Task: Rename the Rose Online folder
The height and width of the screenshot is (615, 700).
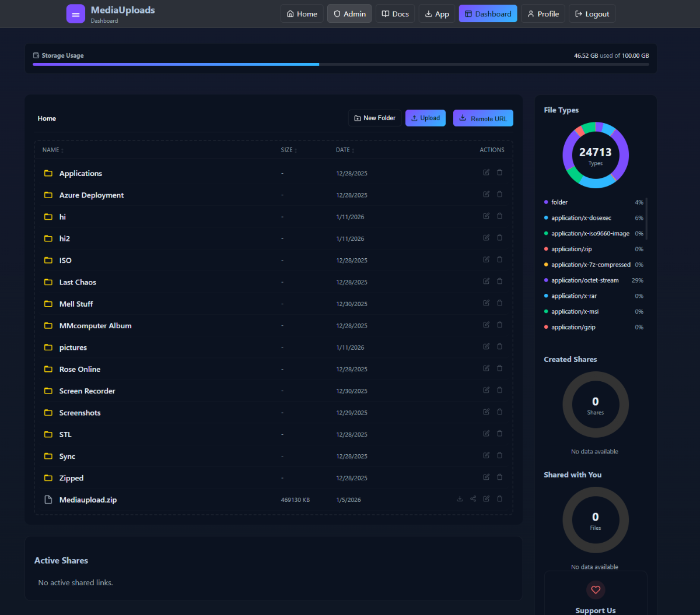Action: point(487,368)
